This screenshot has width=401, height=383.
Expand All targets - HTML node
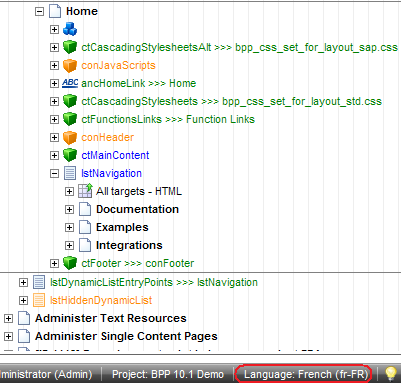[69, 191]
